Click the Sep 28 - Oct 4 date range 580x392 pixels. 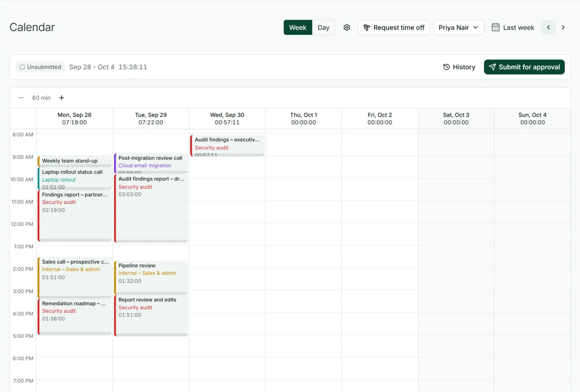click(92, 67)
